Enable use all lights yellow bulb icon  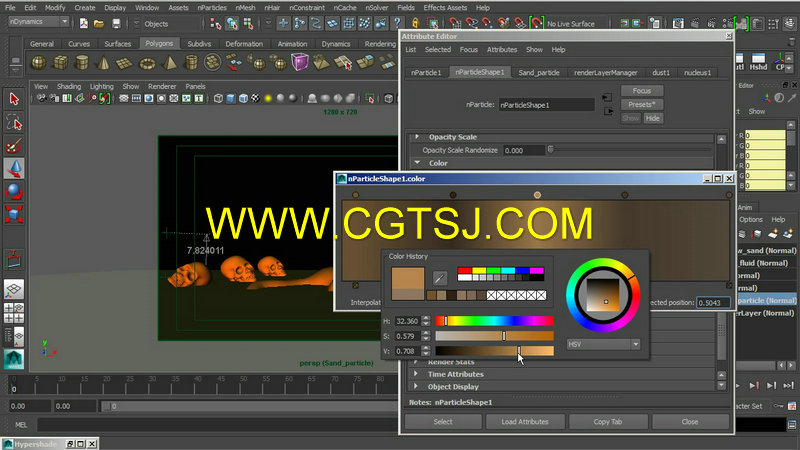click(268, 98)
